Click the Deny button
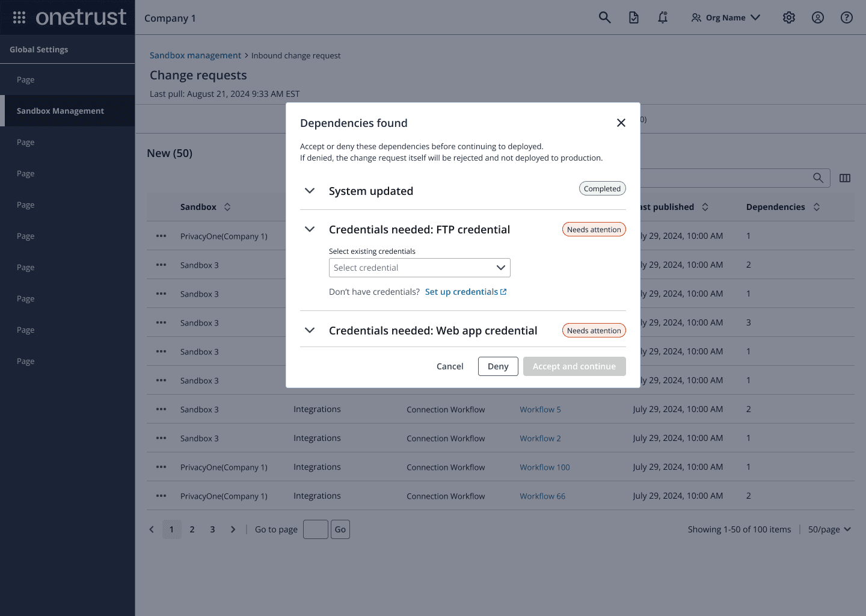This screenshot has height=616, width=866. (498, 366)
